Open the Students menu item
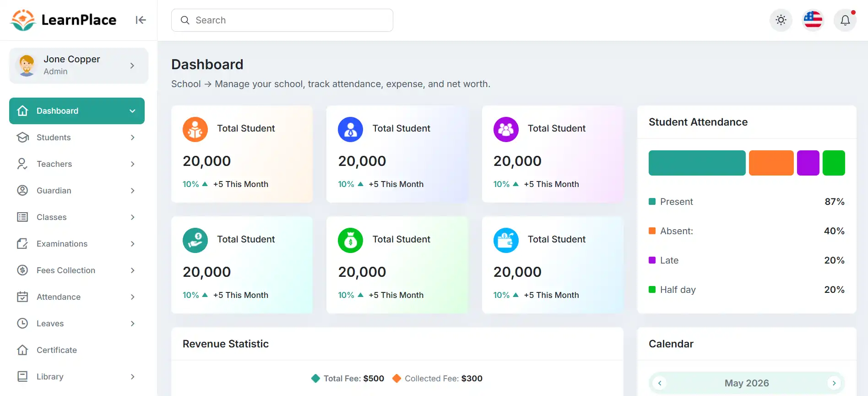The width and height of the screenshot is (868, 396). (x=77, y=137)
